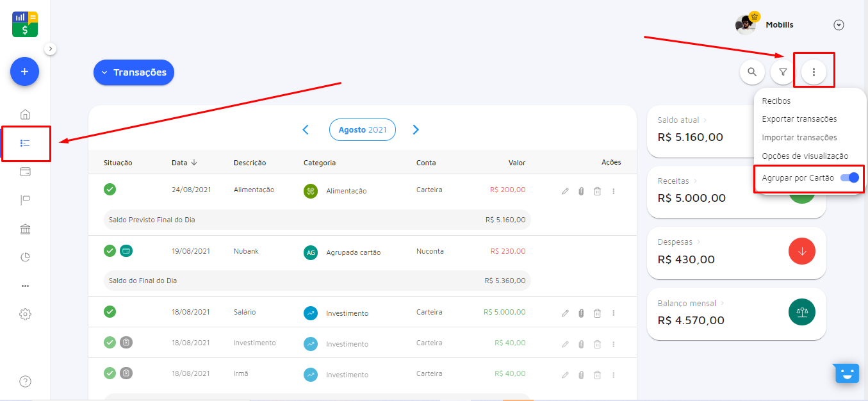Open the home dashboard sidebar icon

pyautogui.click(x=25, y=115)
